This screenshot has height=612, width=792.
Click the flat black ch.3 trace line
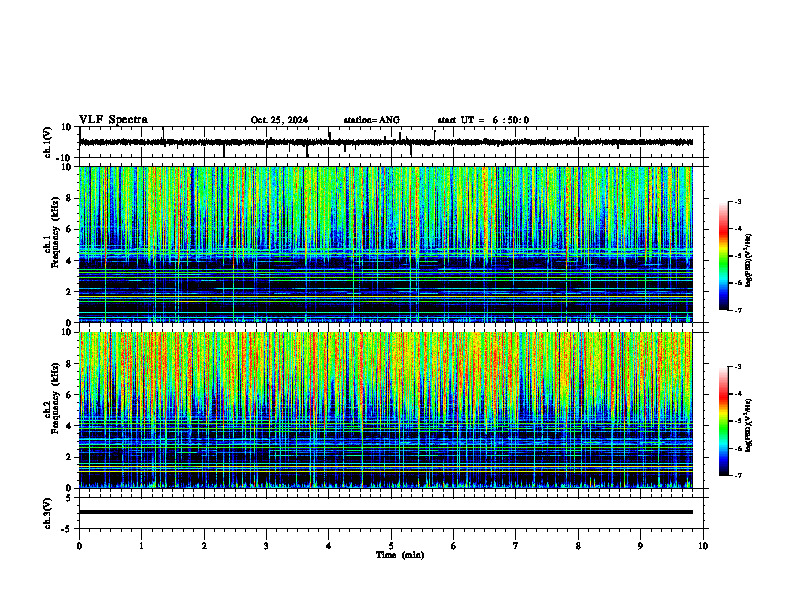386,512
